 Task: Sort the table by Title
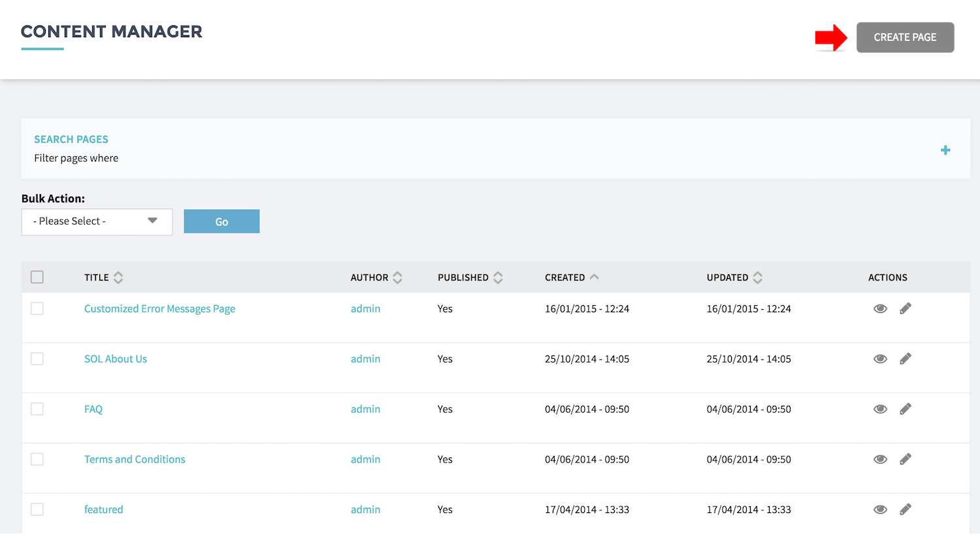point(103,278)
